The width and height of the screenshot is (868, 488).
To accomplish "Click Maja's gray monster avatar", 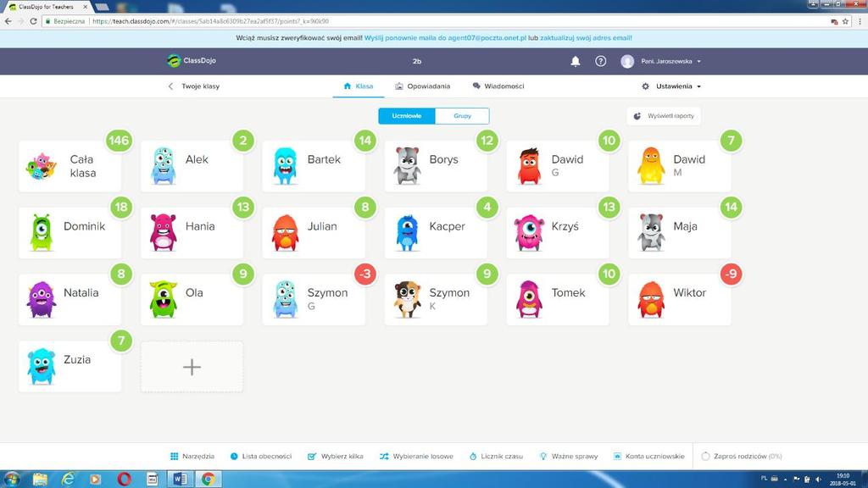I will point(651,232).
